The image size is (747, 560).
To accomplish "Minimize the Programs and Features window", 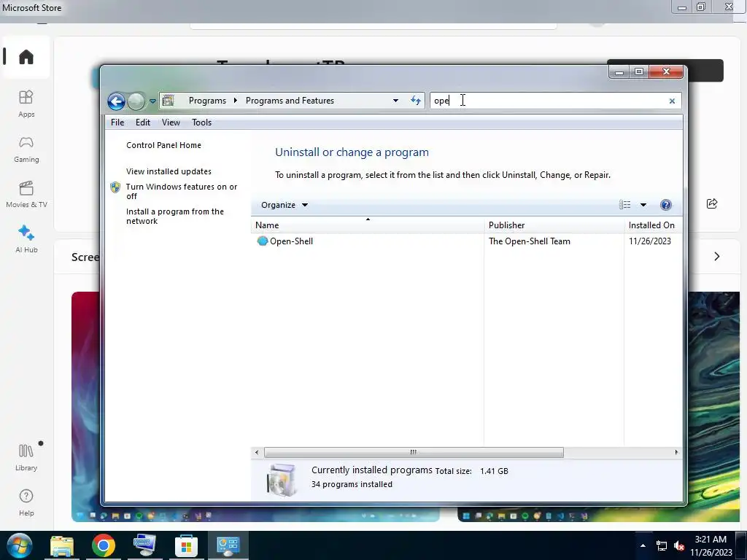I will tap(619, 72).
